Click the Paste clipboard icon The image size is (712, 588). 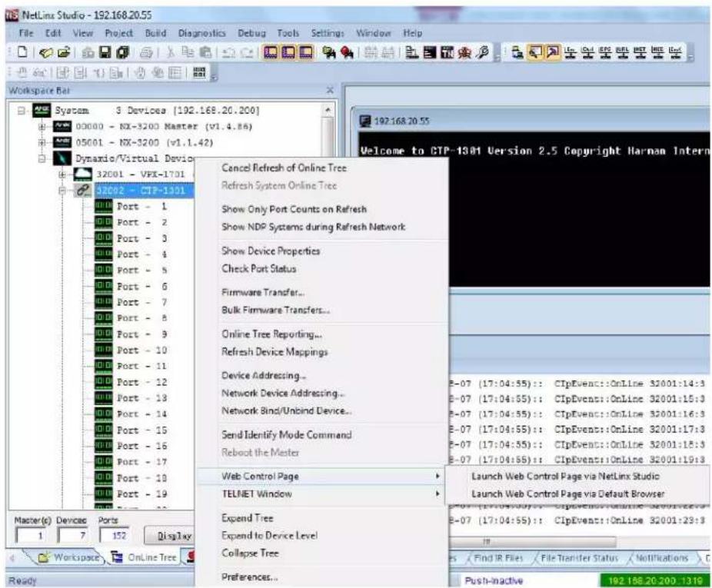pyautogui.click(x=206, y=53)
